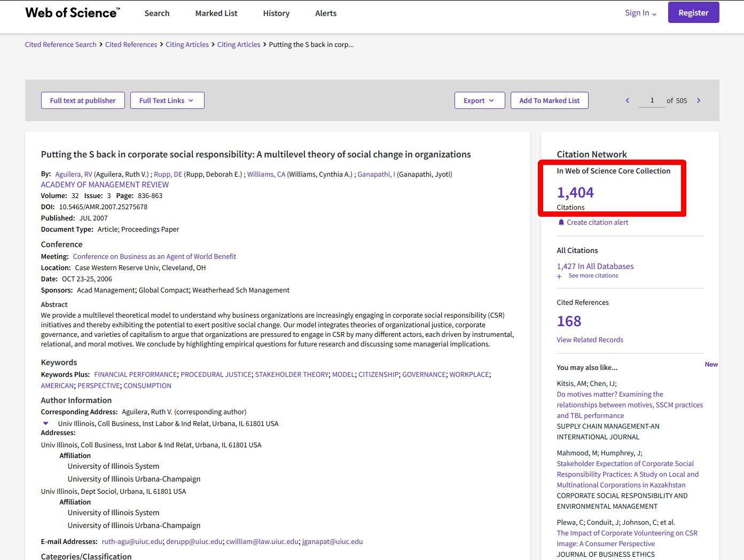
Task: Go to next record arrow
Action: [x=699, y=100]
